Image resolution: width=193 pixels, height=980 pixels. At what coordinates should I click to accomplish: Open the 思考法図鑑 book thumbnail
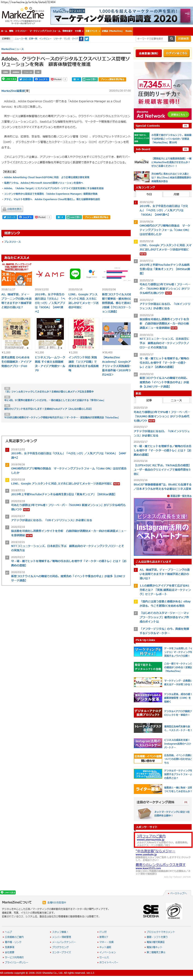point(16,334)
